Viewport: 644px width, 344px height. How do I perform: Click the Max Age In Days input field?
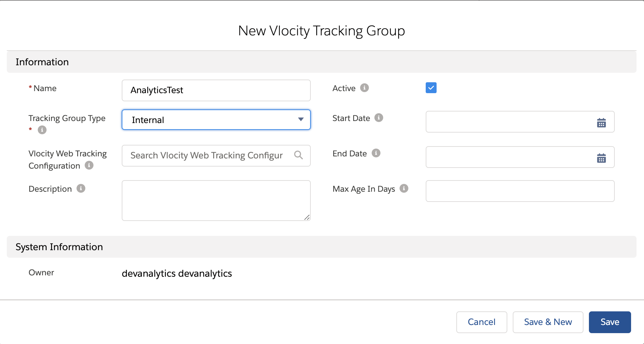(520, 191)
